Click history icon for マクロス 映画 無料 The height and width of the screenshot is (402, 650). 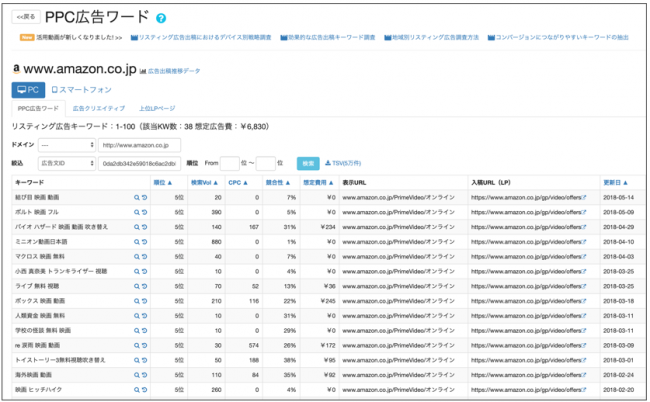(144, 257)
